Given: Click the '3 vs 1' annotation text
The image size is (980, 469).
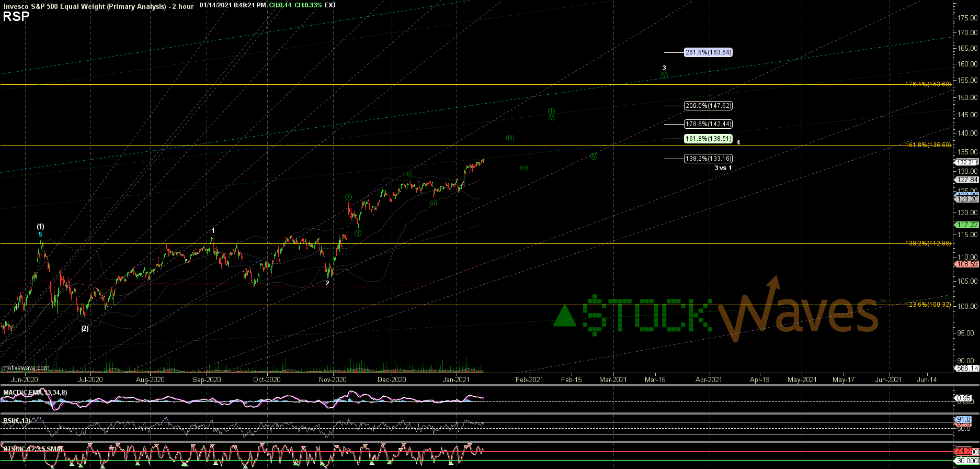Looking at the screenshot, I should 723,168.
